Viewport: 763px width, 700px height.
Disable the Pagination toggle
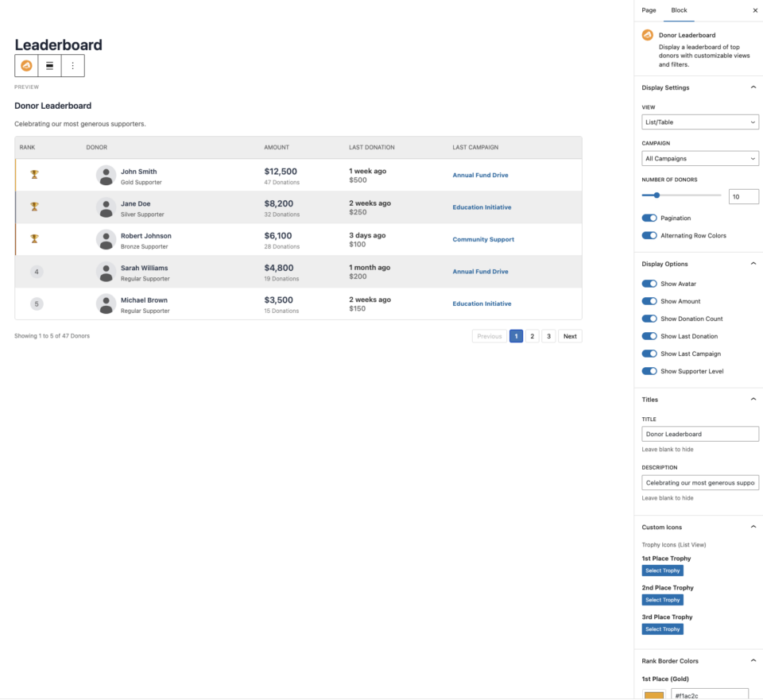click(649, 219)
